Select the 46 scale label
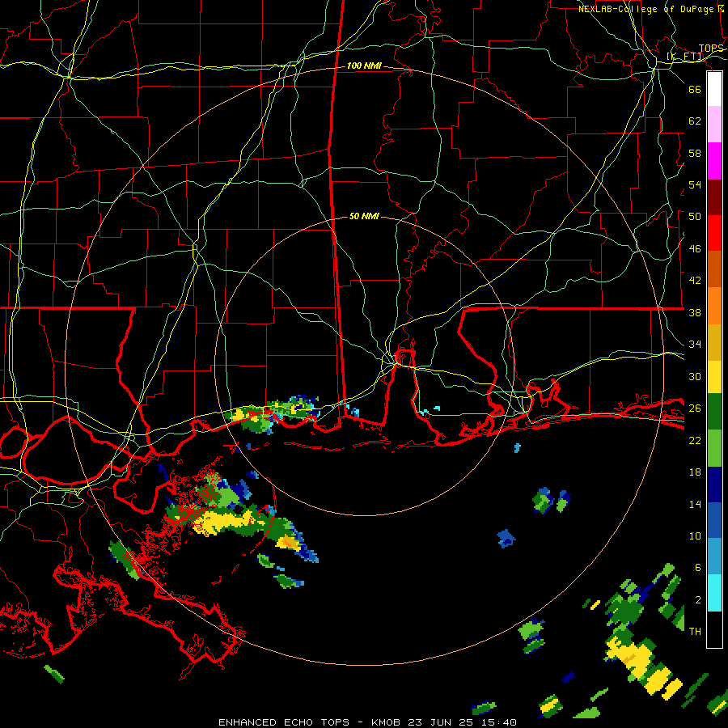The width and height of the screenshot is (728, 728). [695, 249]
